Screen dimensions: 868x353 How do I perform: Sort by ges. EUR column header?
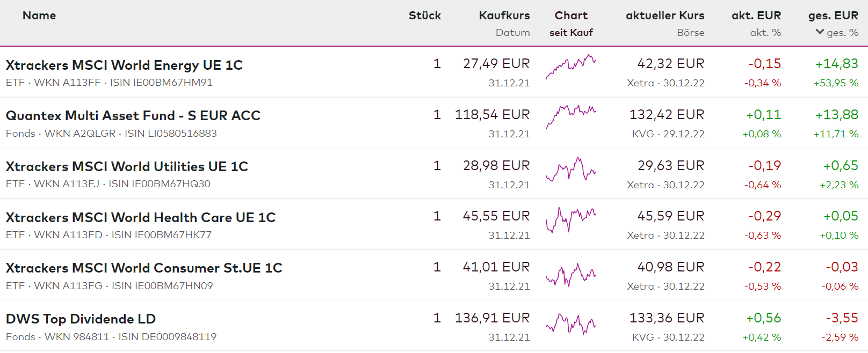pos(833,16)
